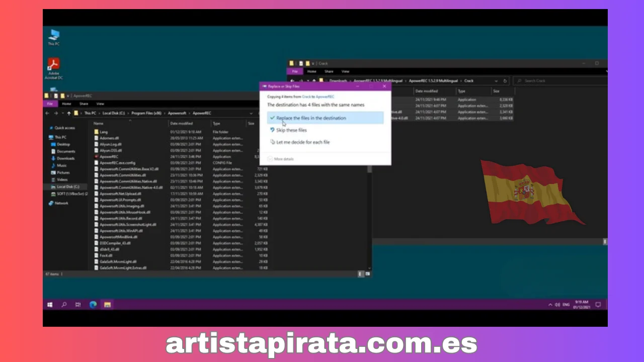Viewport: 644px width, 362px height.
Task: Open the Windows Start menu
Action: [50, 305]
